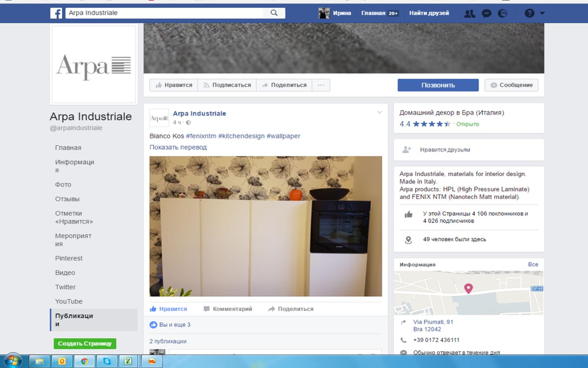
Task: Click the #wallpaper hashtag
Action: click(x=284, y=136)
